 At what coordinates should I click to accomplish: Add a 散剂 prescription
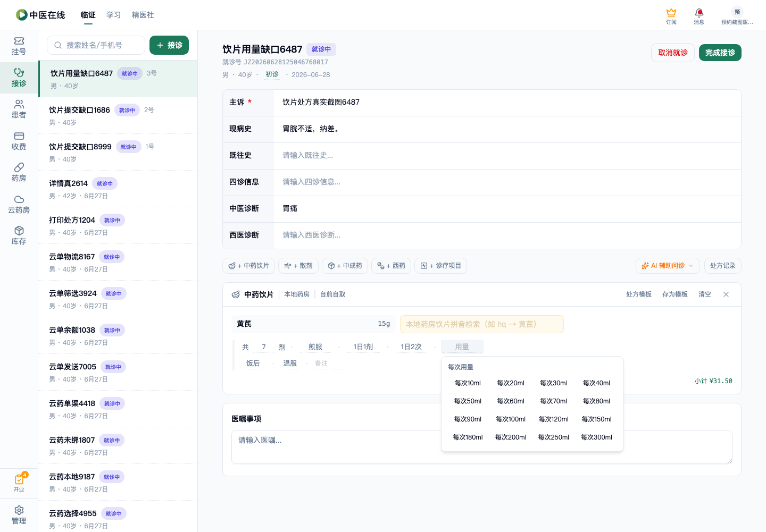tap(298, 266)
